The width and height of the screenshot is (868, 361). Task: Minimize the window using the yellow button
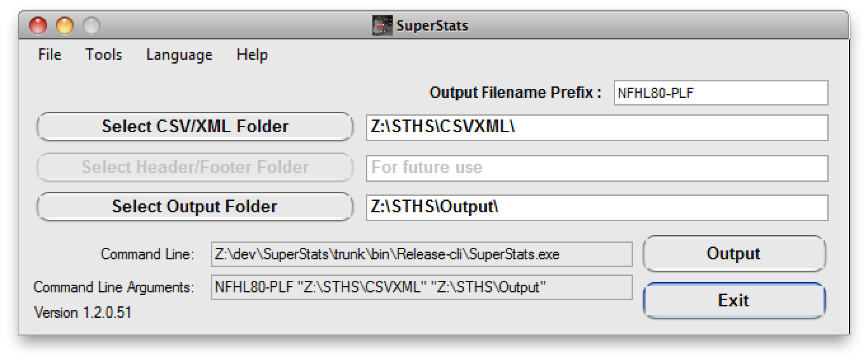(65, 26)
